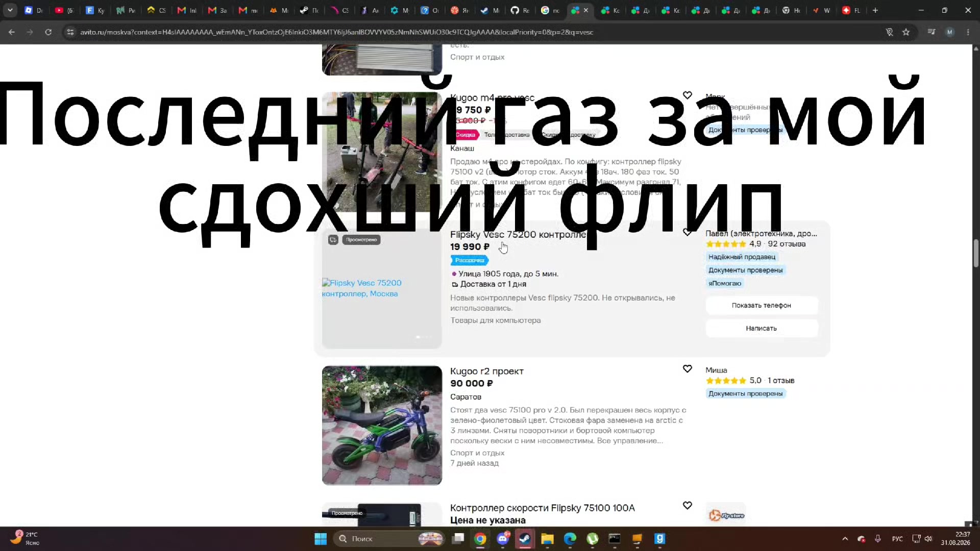Add Flipsky Vesc 75200 listing to favorites
The image size is (980, 551).
point(688,233)
